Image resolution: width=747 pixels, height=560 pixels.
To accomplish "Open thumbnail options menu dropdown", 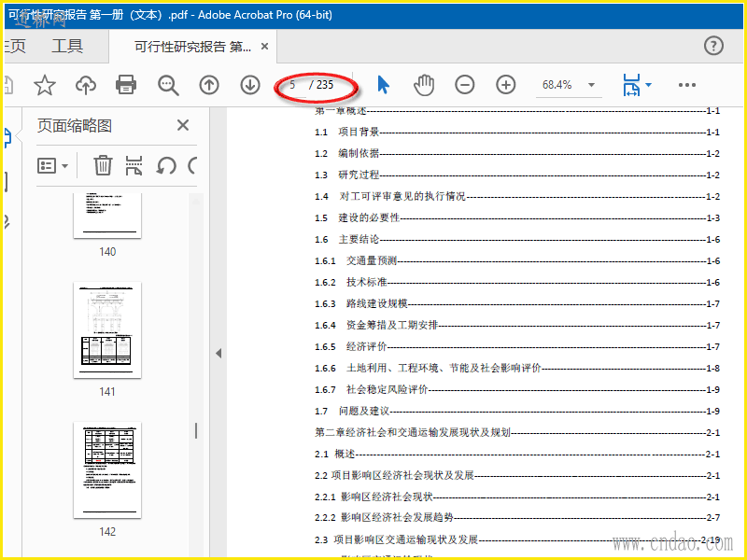I will (52, 166).
